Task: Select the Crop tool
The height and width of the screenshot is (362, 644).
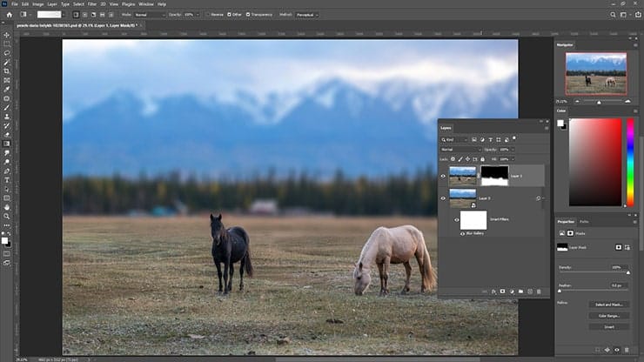Action: [7, 71]
